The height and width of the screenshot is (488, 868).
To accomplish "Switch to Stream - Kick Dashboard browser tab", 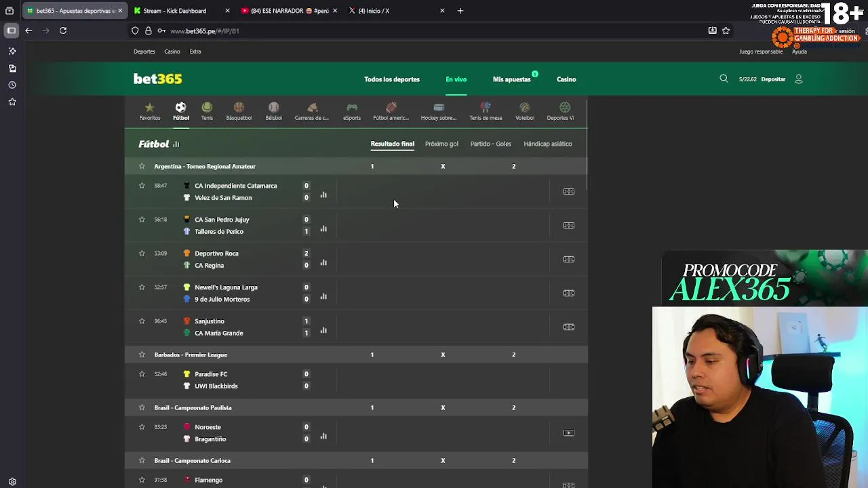I will point(182,11).
